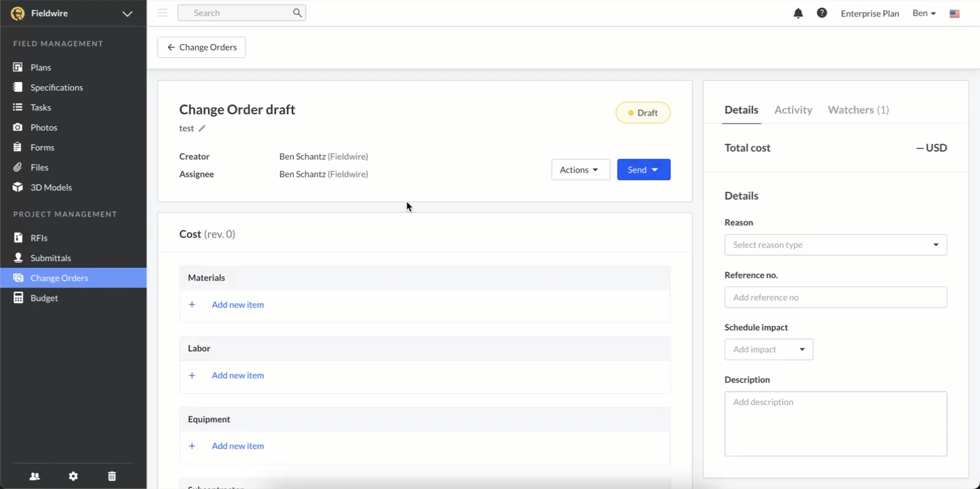Click the Add reference no field
Screen dimensions: 980x489
pyautogui.click(x=835, y=297)
